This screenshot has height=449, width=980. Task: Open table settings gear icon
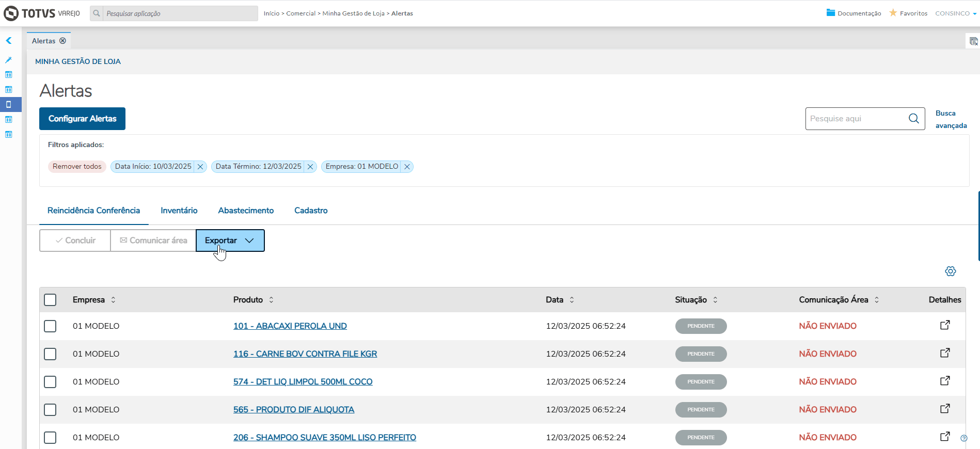[951, 271]
